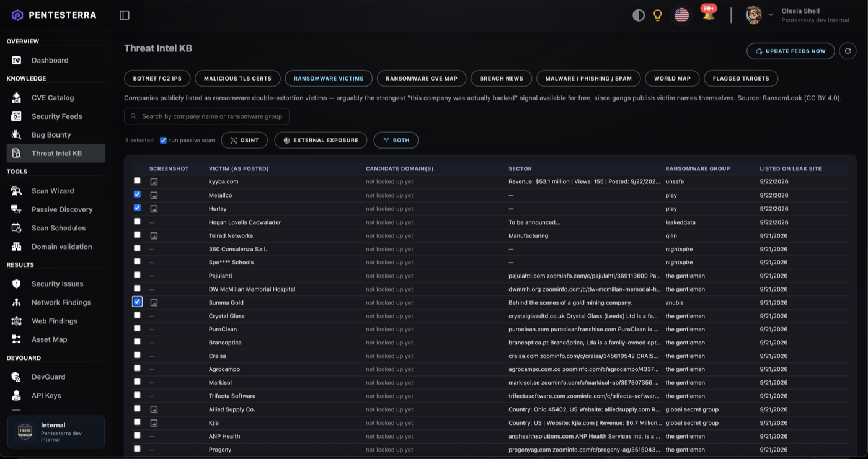This screenshot has height=459, width=868.
Task: Uncheck the run passive scan checkbox
Action: (163, 141)
